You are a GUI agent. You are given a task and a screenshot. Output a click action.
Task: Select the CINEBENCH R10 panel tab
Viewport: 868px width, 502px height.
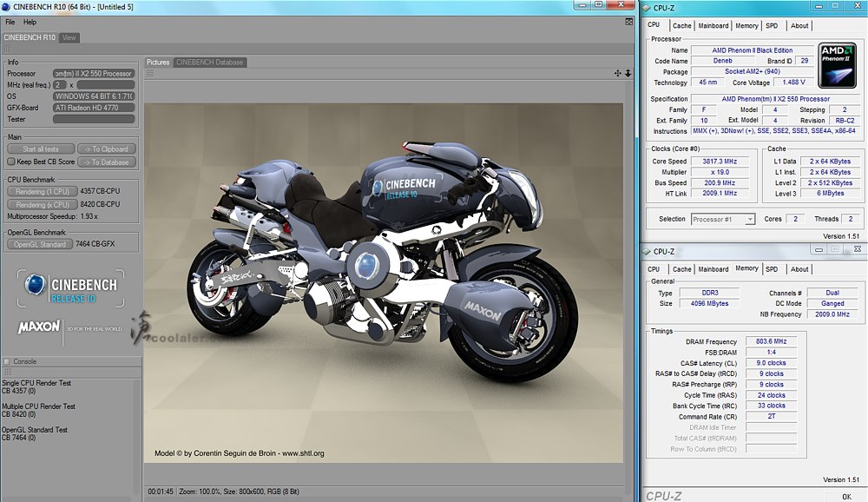30,37
